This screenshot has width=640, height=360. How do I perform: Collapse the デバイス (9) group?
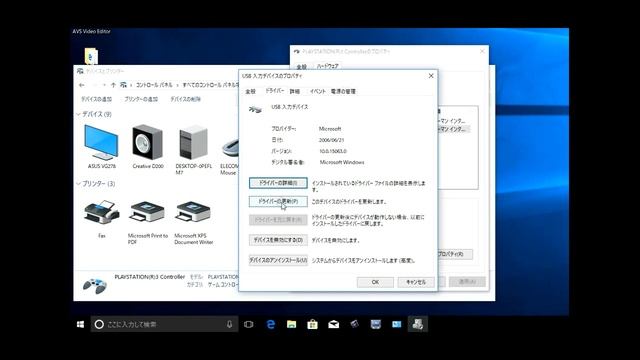(78, 114)
